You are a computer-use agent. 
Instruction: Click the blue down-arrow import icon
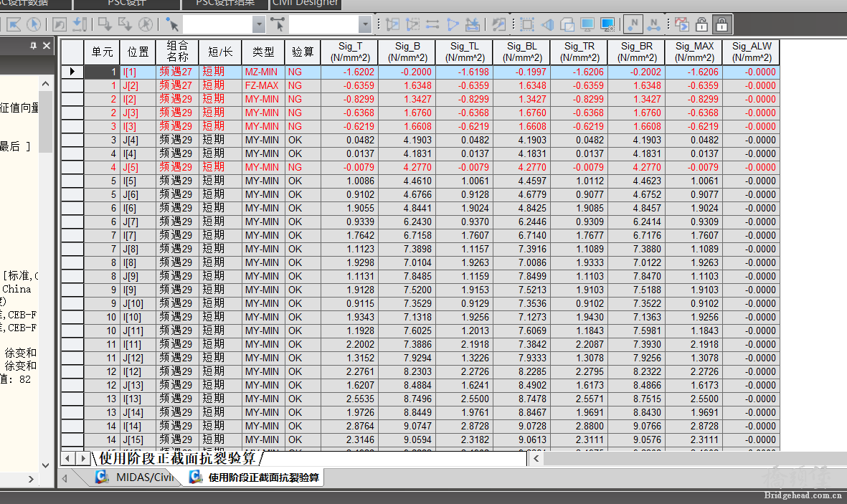tap(80, 24)
